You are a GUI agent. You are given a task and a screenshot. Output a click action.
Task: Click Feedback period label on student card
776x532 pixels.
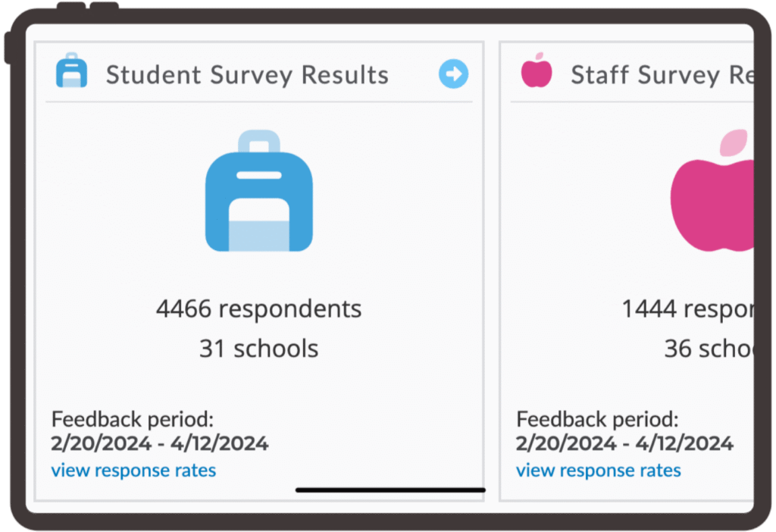click(x=133, y=419)
